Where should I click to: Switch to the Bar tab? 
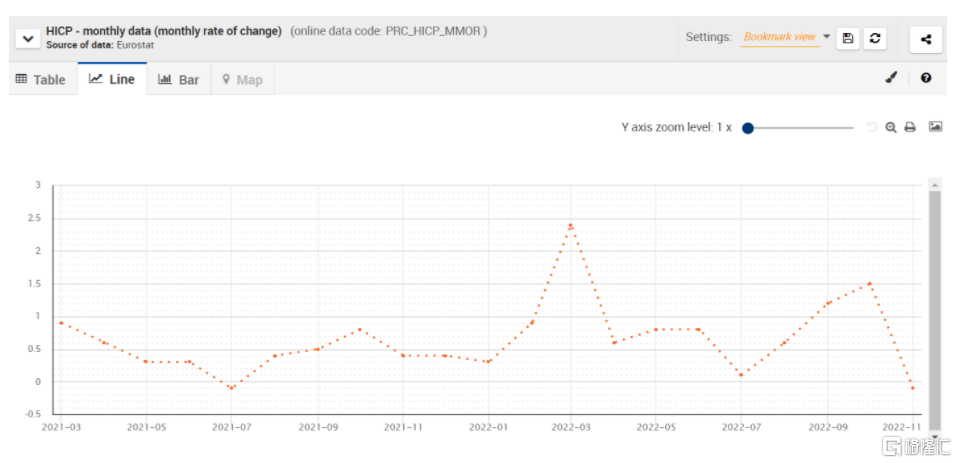pyautogui.click(x=179, y=79)
